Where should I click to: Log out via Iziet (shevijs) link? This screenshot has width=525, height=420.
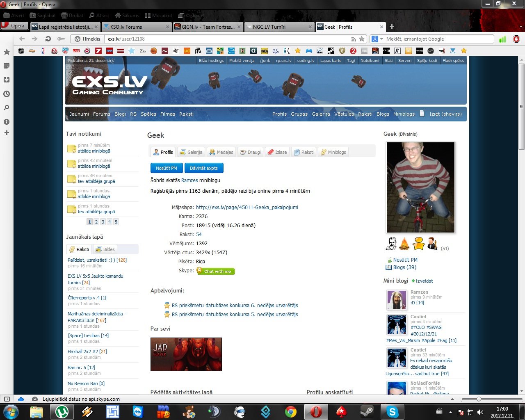[x=445, y=114]
